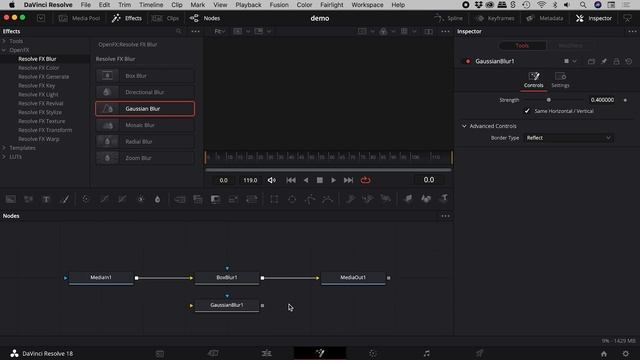Select the Polygon mask tool icon
This screenshot has height=360, width=640.
pyautogui.click(x=310, y=199)
